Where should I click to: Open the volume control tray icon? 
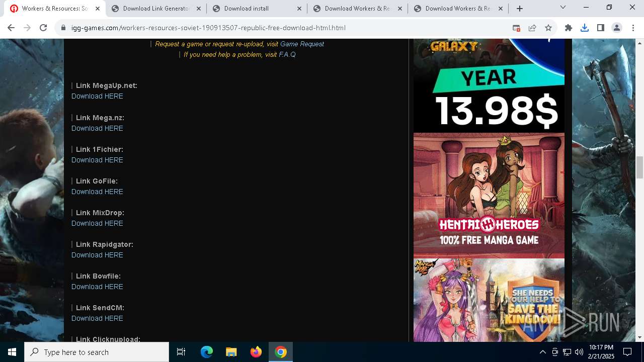pos(579,352)
